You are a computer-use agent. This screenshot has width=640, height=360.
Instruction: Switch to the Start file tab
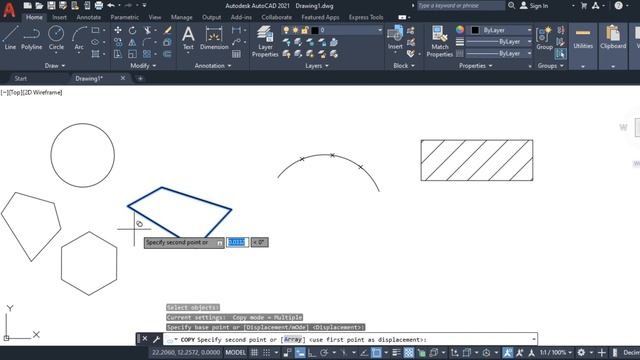tap(20, 78)
